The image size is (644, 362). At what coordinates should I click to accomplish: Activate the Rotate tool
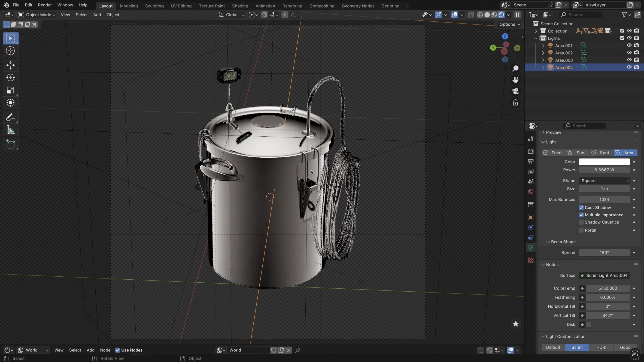tap(11, 78)
